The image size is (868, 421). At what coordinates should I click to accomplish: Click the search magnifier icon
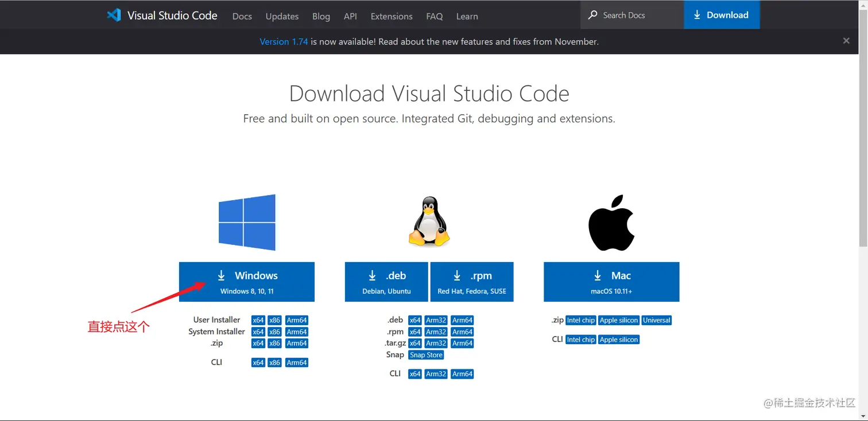coord(593,15)
